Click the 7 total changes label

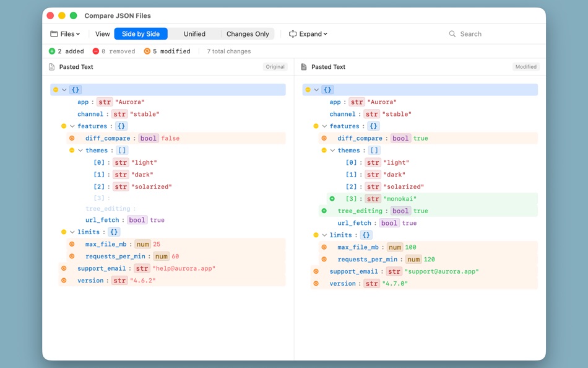pos(229,51)
